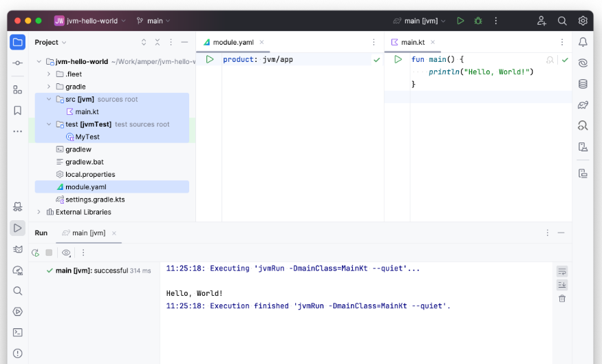The width and height of the screenshot is (602, 364).
Task: Click the Search Everywhere magnifier
Action: coord(562,21)
